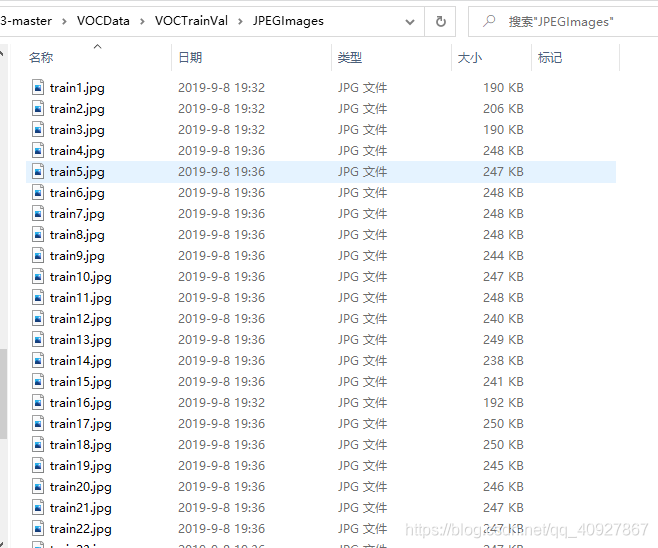Expand the chevron after VOCData breadcrumb

[x=142, y=21]
